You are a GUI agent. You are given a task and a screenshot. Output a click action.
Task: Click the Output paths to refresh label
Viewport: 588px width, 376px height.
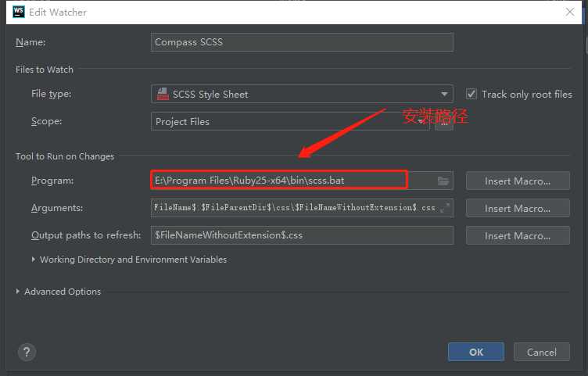point(86,235)
